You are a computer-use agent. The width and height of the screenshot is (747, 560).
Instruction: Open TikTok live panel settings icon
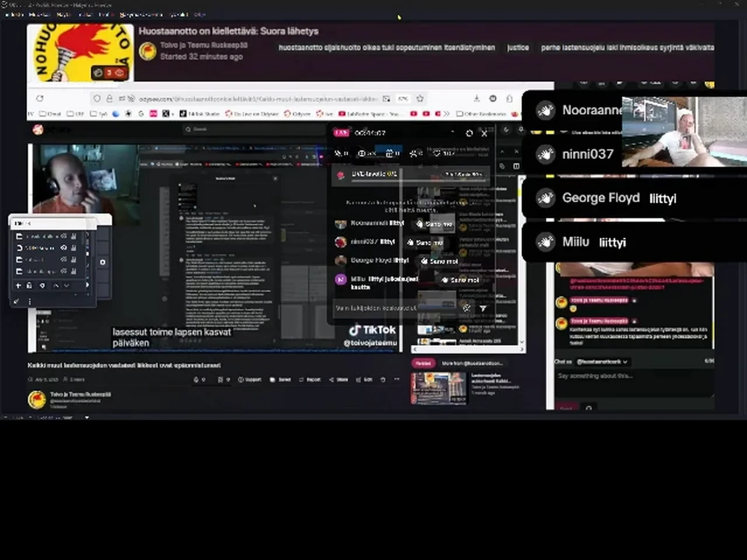point(469,133)
